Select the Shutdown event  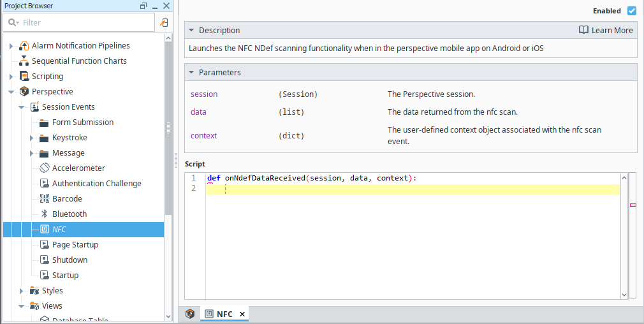coord(70,260)
